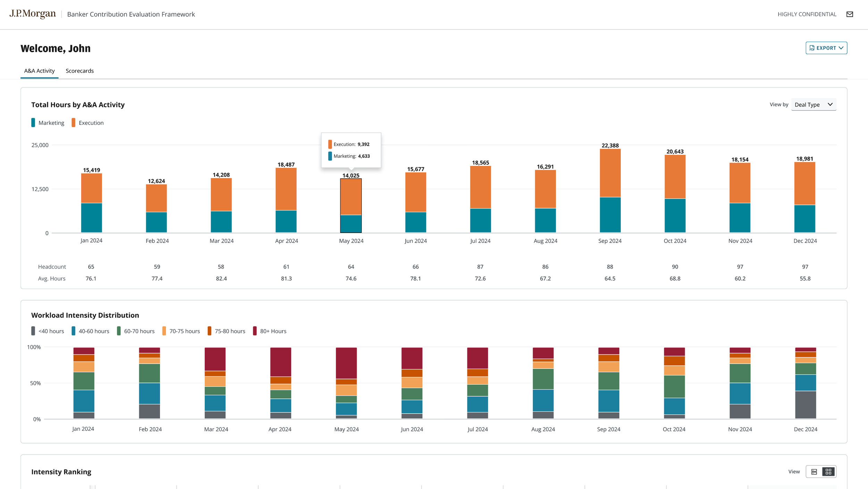Toggle the <40 hours legend swatch

click(33, 331)
